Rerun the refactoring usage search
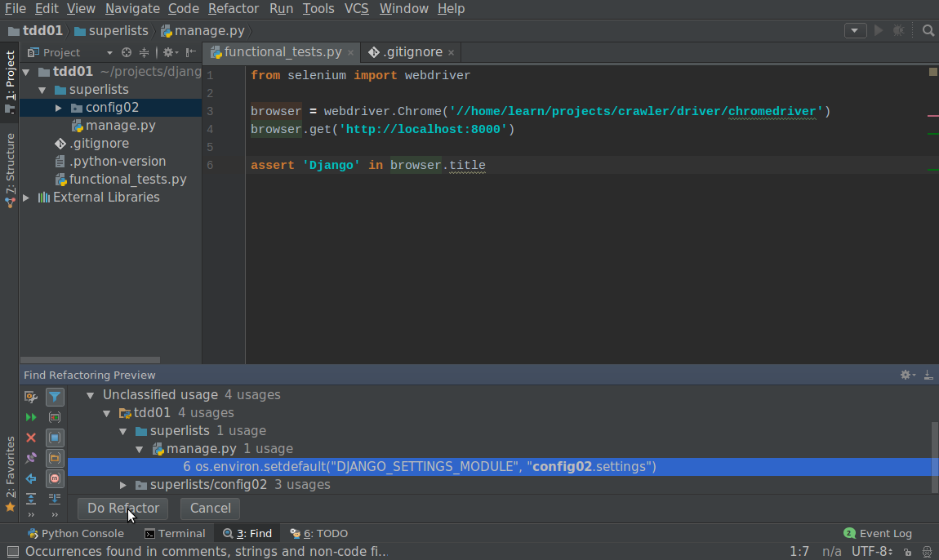This screenshot has width=939, height=560. pyautogui.click(x=30, y=417)
